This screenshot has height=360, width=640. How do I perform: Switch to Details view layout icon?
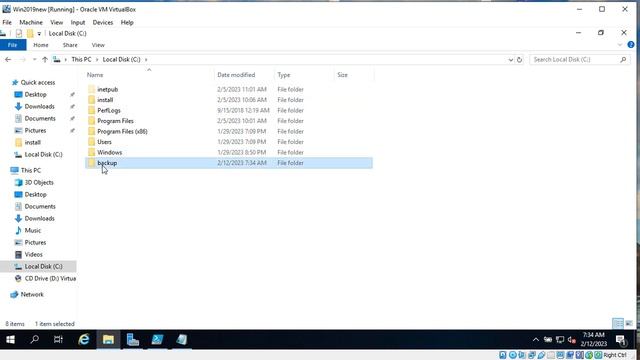[x=618, y=324]
